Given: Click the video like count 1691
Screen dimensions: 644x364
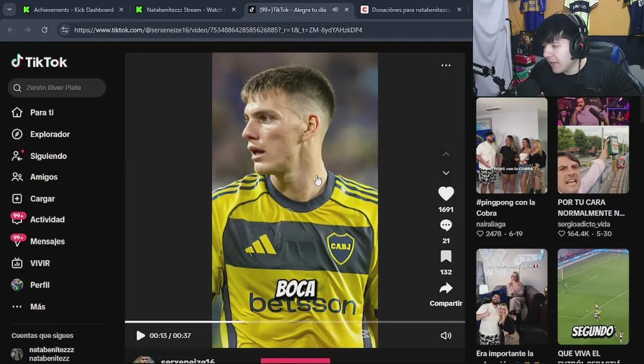Looking at the screenshot, I should (x=445, y=209).
